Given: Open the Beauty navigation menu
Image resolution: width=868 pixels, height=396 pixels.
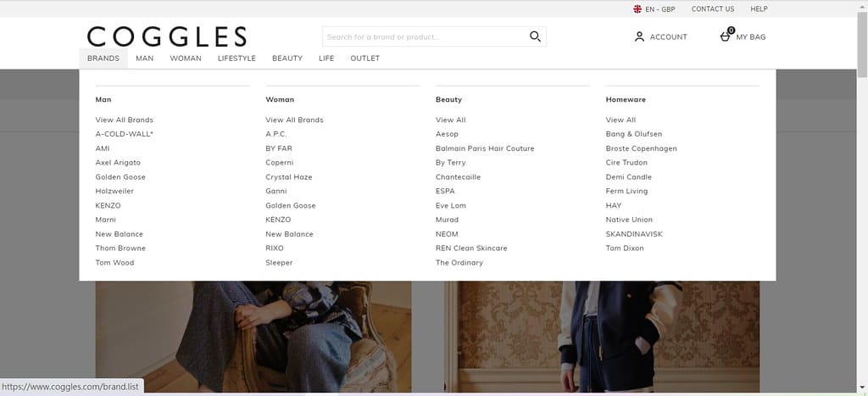Looking at the screenshot, I should coord(287,59).
